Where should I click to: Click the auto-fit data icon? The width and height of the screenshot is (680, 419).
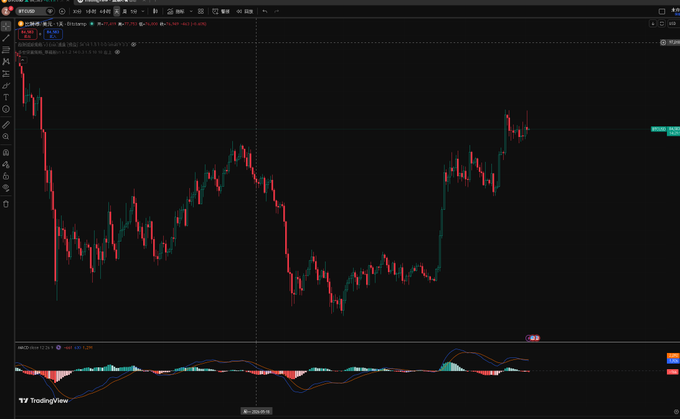662,23
